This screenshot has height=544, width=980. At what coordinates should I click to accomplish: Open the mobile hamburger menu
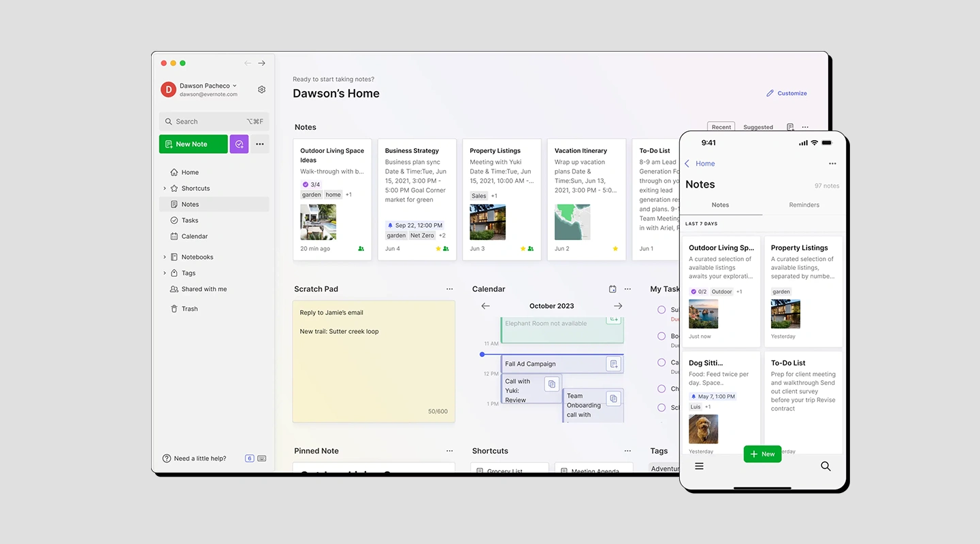point(699,466)
